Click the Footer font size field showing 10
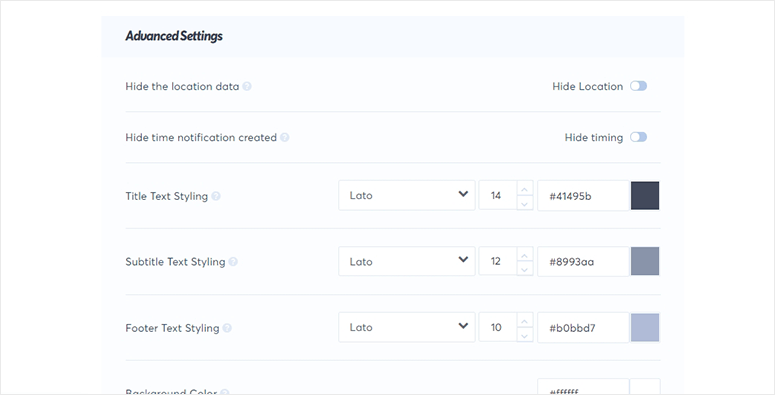The height and width of the screenshot is (395, 775). click(x=498, y=327)
